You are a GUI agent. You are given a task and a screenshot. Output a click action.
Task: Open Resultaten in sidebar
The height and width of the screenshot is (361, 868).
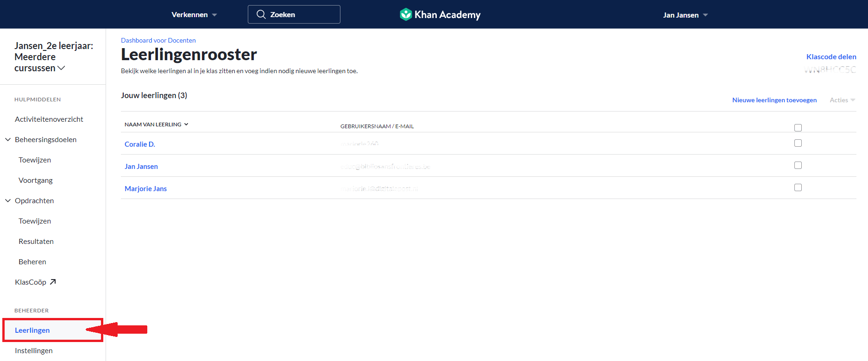[36, 241]
